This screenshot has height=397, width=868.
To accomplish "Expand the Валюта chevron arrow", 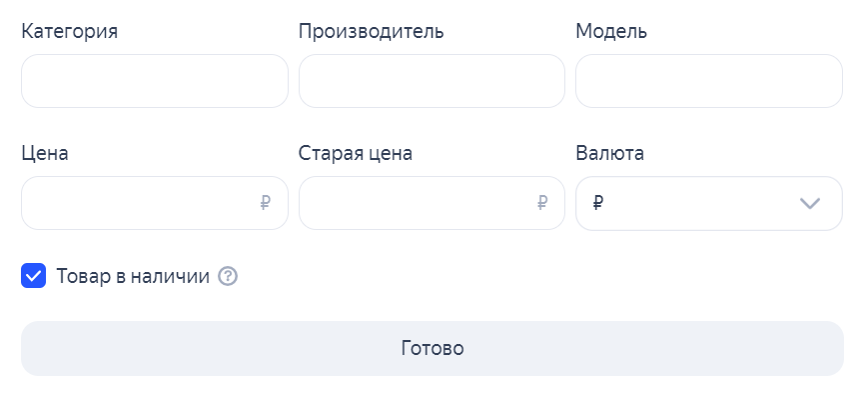I will [810, 203].
